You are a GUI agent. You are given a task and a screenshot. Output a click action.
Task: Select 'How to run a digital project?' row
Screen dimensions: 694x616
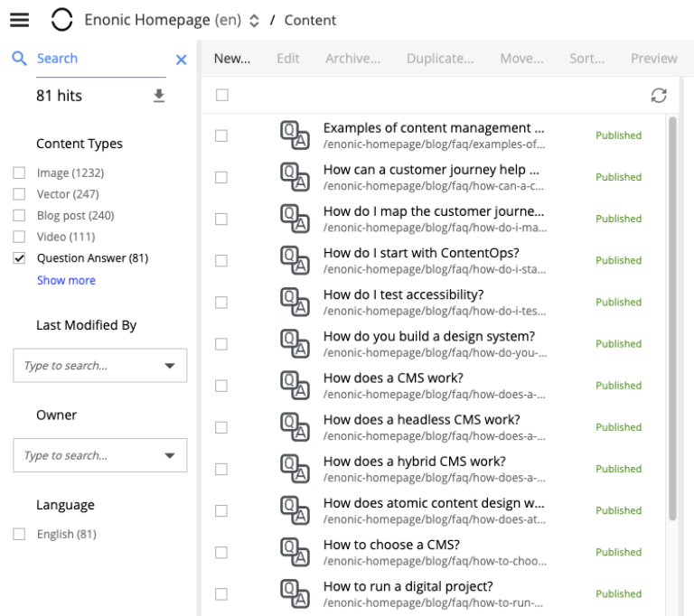433,593
